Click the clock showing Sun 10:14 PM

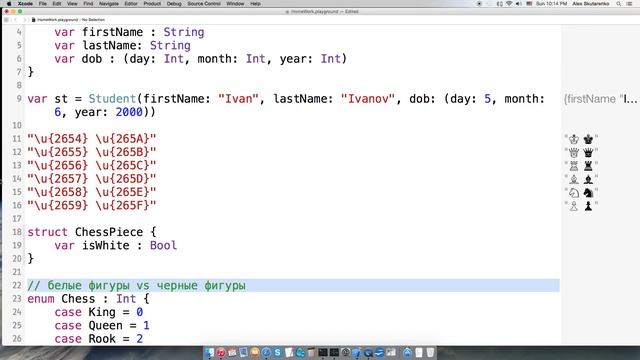(x=551, y=4)
